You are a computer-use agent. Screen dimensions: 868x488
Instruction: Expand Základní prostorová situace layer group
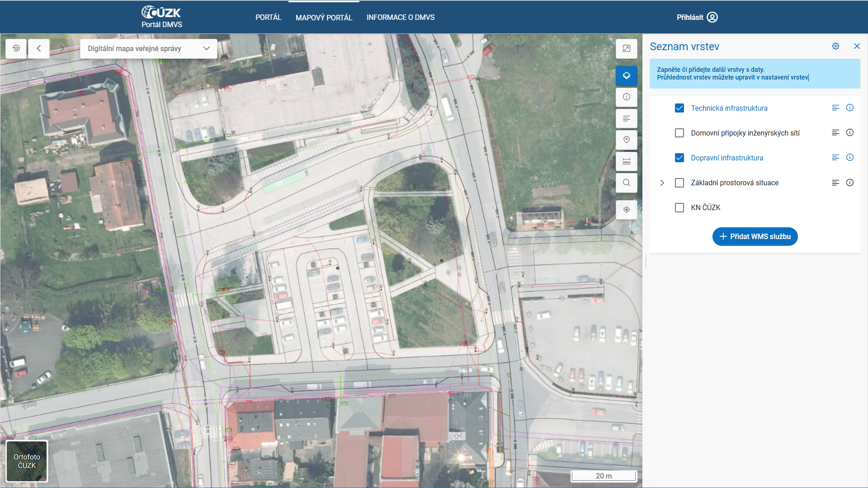662,183
